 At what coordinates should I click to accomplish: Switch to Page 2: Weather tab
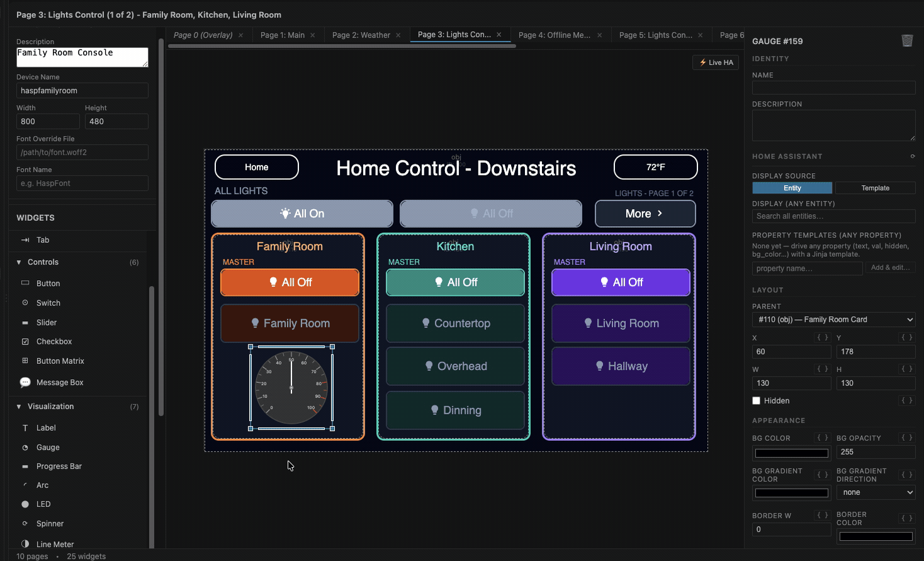pyautogui.click(x=361, y=35)
